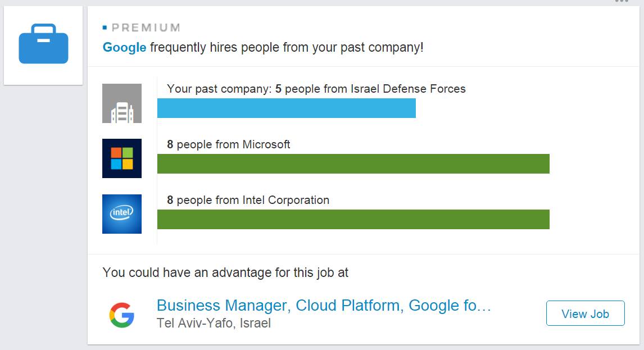Screen dimensions: 644x350
Task: Click the blue Israel Defense Forces bar
Action: coord(286,108)
